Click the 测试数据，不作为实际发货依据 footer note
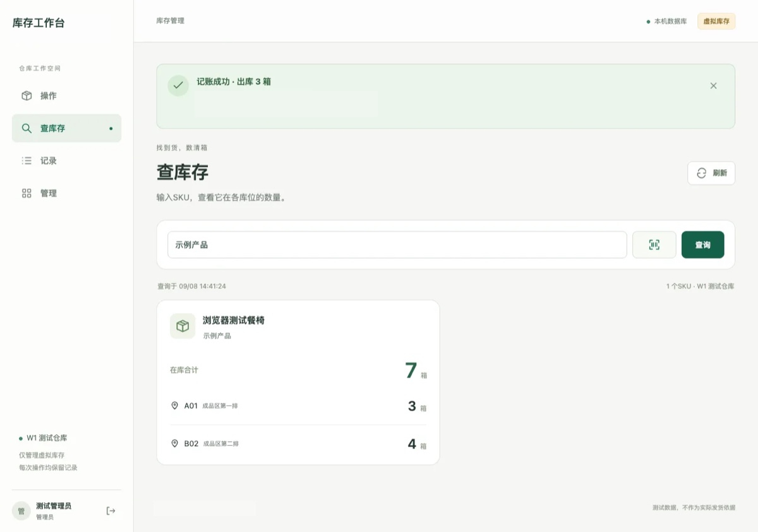The image size is (758, 532). click(694, 507)
